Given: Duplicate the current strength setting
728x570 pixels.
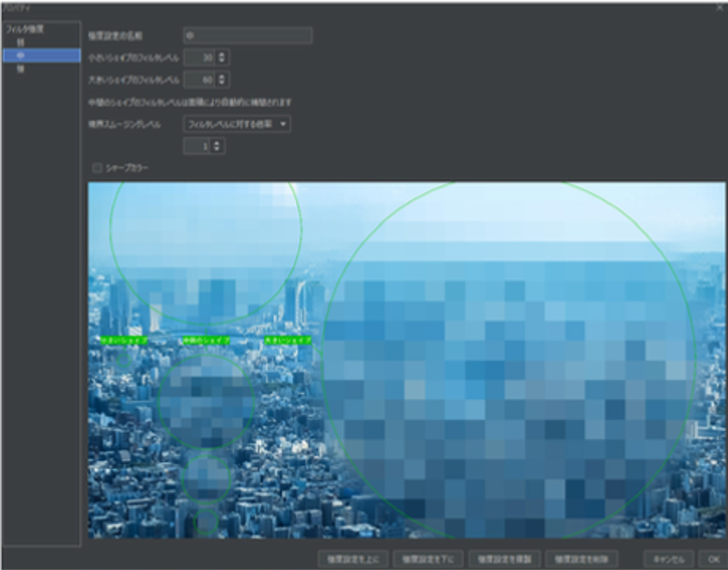Looking at the screenshot, I should [x=504, y=560].
